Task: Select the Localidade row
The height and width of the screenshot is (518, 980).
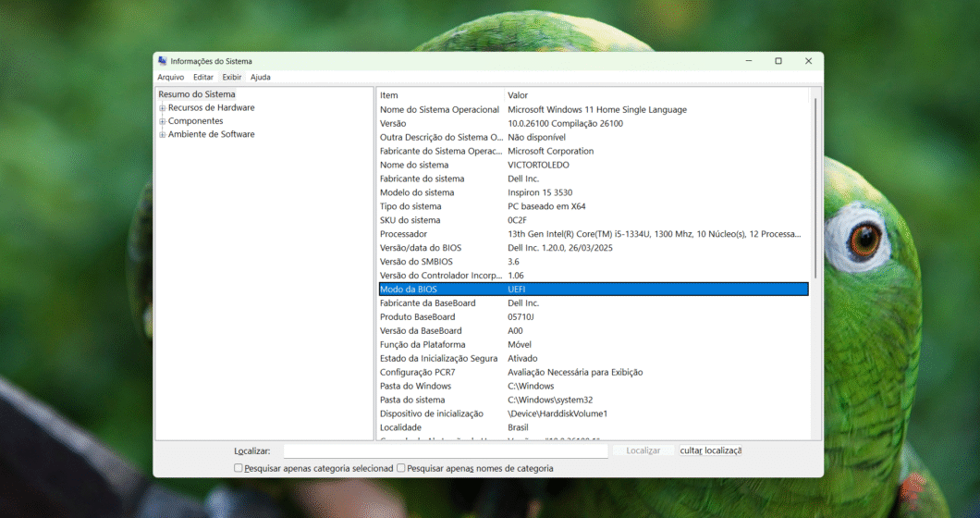Action: pyautogui.click(x=594, y=427)
